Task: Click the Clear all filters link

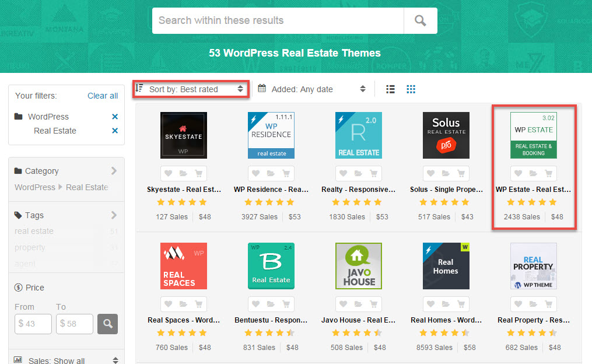Action: pos(103,96)
